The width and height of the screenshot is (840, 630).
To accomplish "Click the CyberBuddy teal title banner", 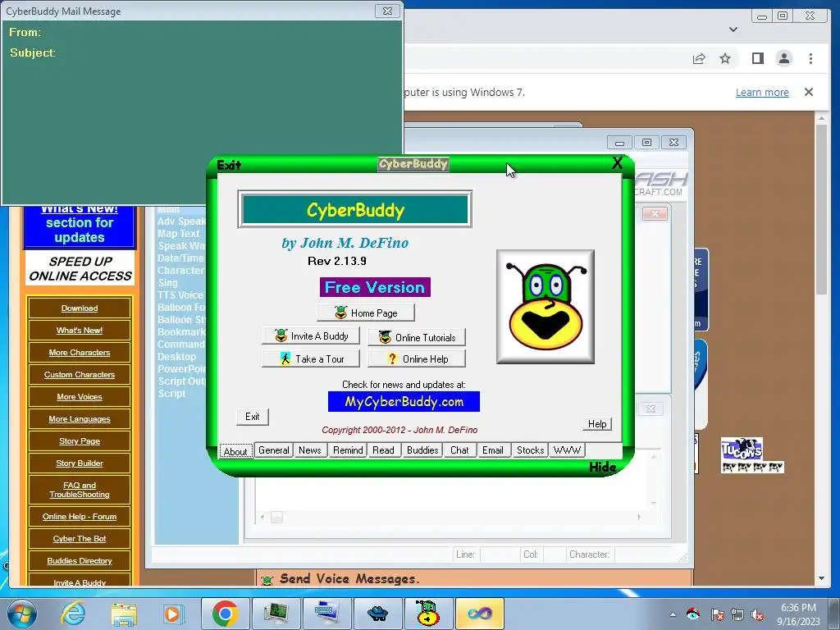I will (355, 209).
